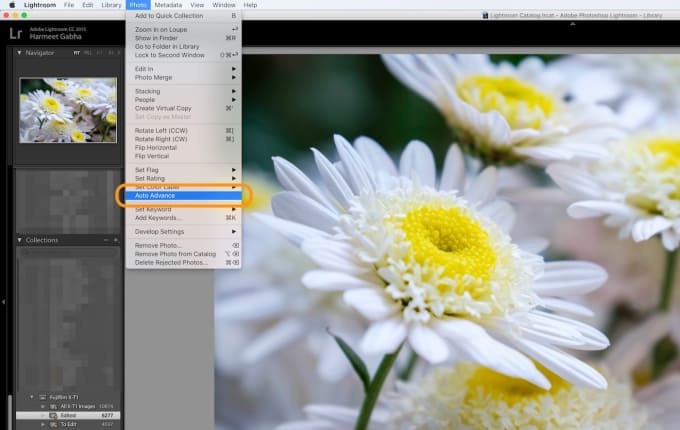680x430 pixels.
Task: Open the File menu
Action: 69,5
